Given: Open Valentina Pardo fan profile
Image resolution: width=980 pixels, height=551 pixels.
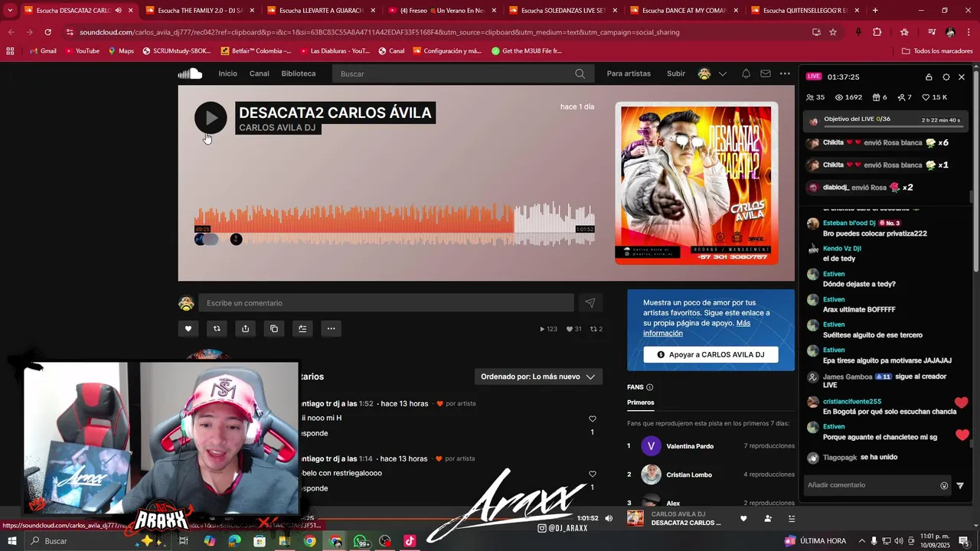Looking at the screenshot, I should pos(690,446).
